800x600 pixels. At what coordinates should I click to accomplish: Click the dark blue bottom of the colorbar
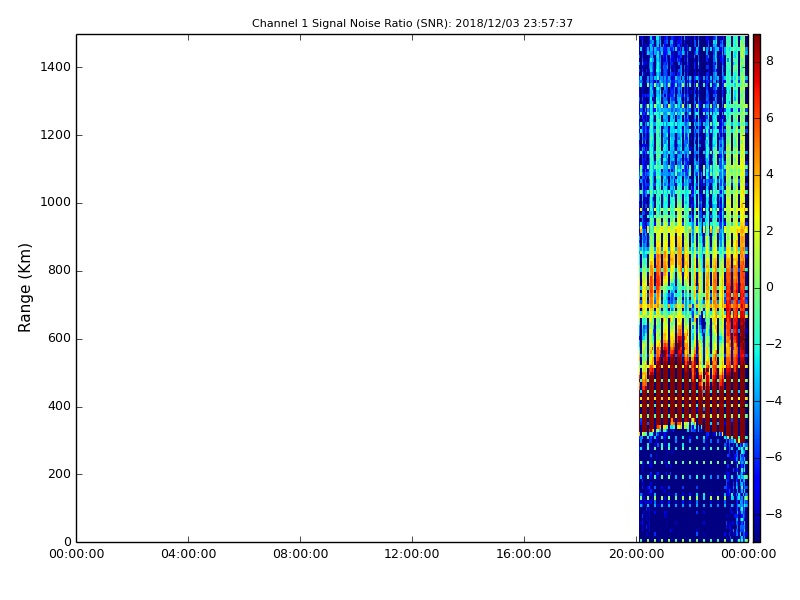pyautogui.click(x=757, y=533)
